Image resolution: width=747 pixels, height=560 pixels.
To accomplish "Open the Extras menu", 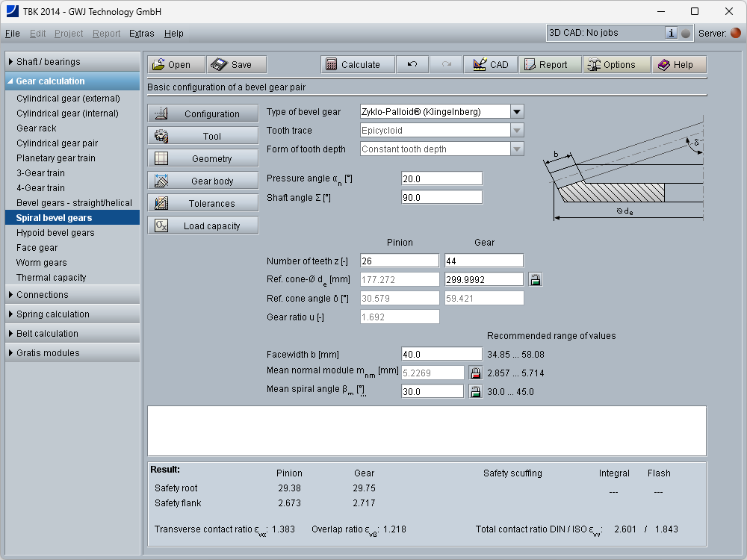I will click(141, 34).
